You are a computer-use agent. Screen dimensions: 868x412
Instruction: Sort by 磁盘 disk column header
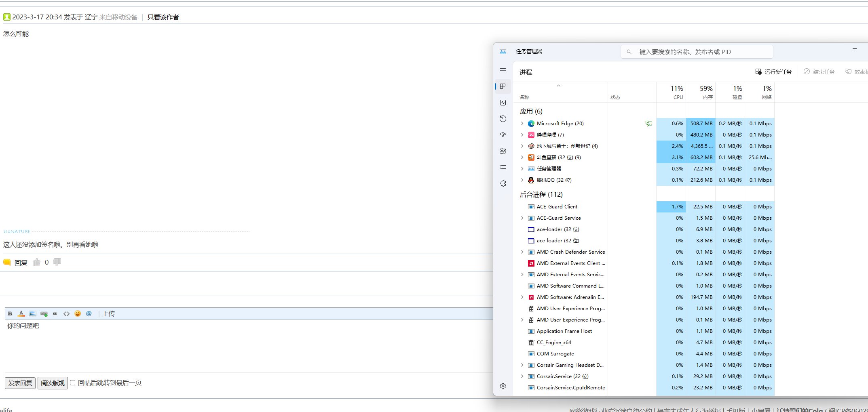click(730, 92)
